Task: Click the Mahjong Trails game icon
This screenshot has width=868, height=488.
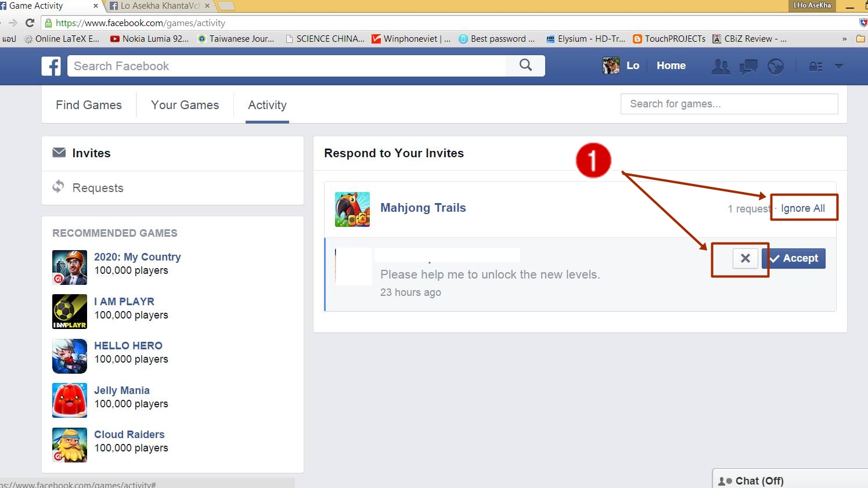Action: pos(352,209)
